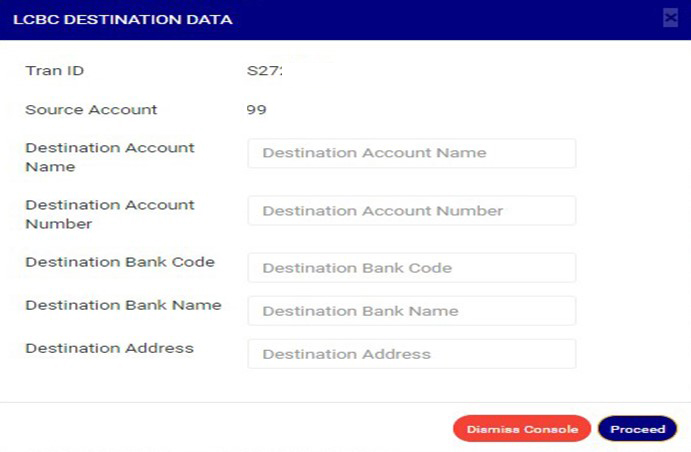This screenshot has width=691, height=452.
Task: Click the Source Account label
Action: click(x=91, y=110)
